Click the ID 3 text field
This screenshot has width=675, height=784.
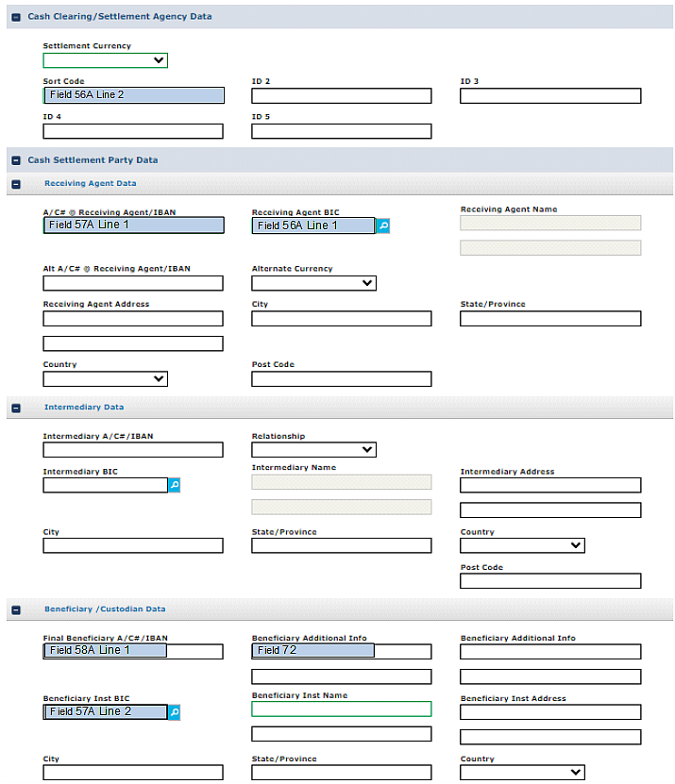click(550, 95)
